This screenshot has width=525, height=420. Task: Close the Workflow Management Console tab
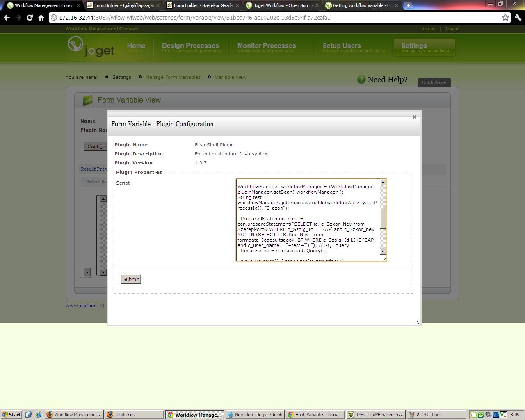click(x=78, y=5)
